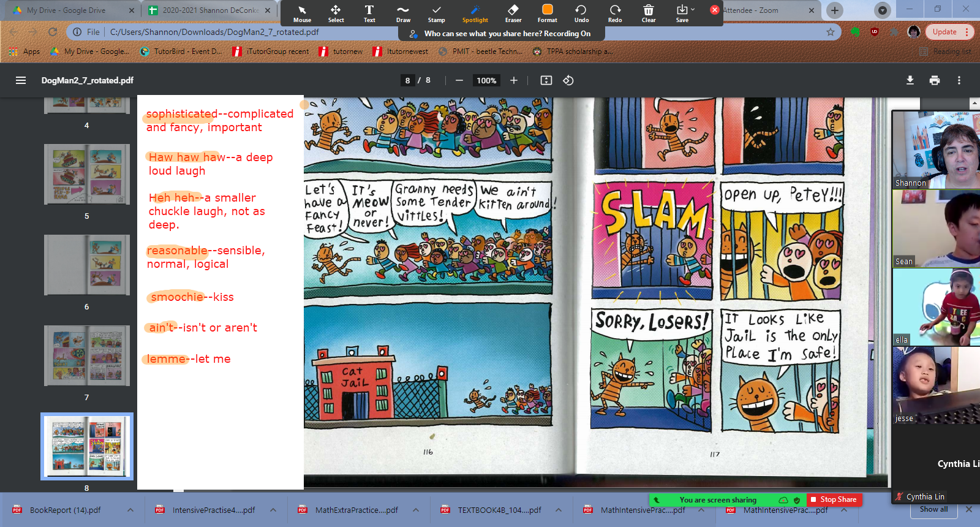
Task: Reload the current page
Action: point(53,32)
